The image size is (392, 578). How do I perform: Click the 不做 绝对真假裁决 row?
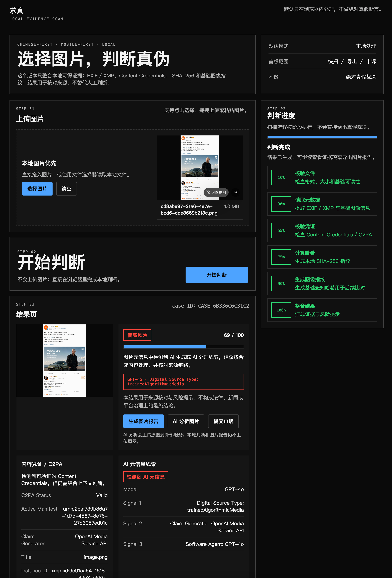pyautogui.click(x=322, y=77)
